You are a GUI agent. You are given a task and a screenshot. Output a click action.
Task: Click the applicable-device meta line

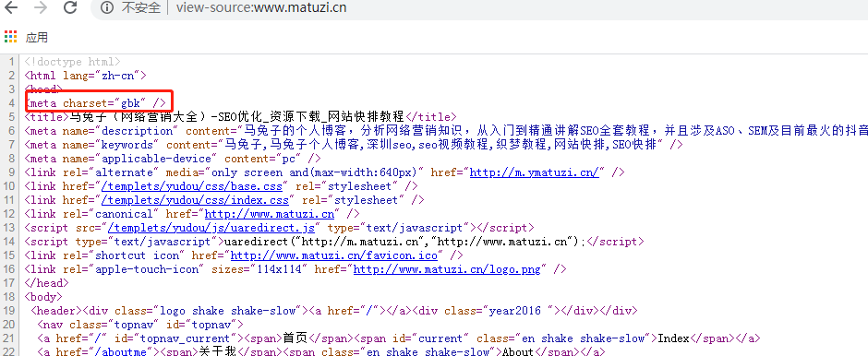point(173,159)
